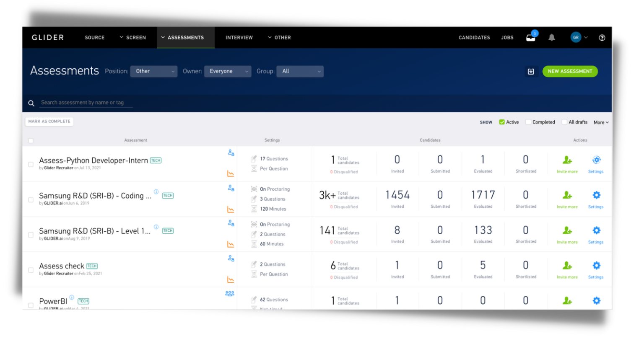The image size is (644, 362).
Task: Open the Candidates menu
Action: 474,37
